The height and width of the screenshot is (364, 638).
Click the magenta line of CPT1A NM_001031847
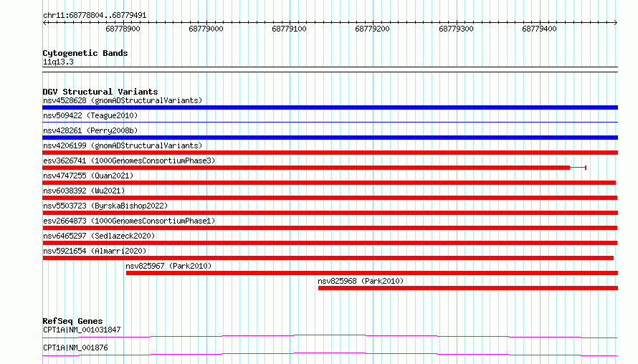pyautogui.click(x=330, y=336)
